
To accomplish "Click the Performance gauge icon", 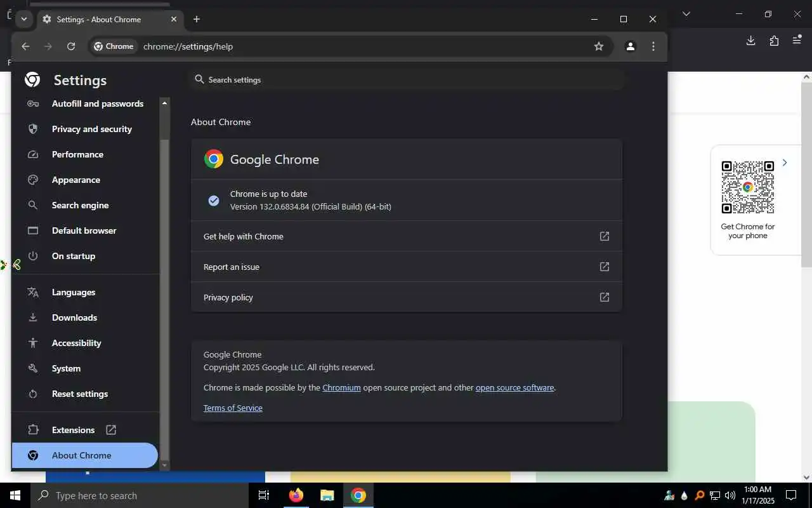I will click(x=33, y=154).
